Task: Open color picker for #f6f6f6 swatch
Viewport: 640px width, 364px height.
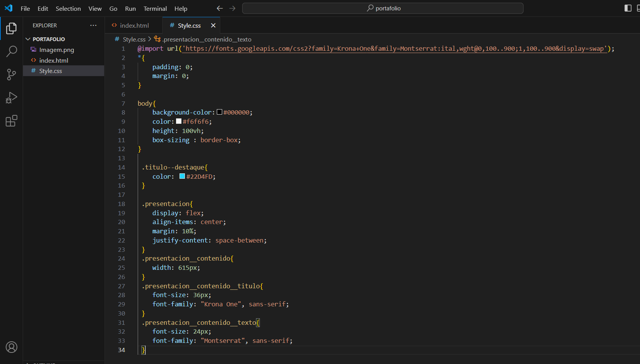Action: pos(179,121)
